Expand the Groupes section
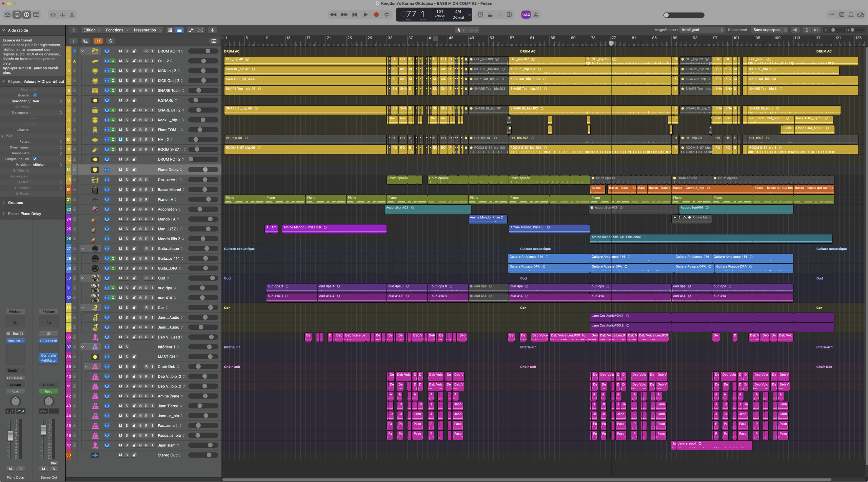The width and height of the screenshot is (868, 482). click(x=3, y=203)
